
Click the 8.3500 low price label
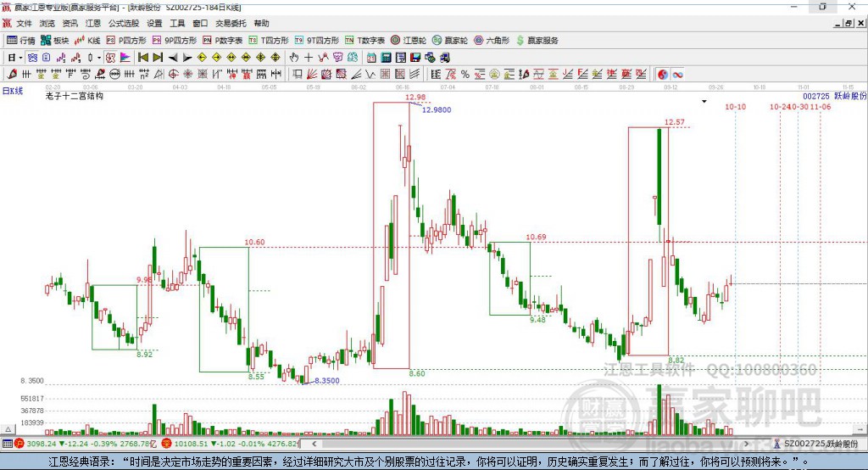point(327,381)
